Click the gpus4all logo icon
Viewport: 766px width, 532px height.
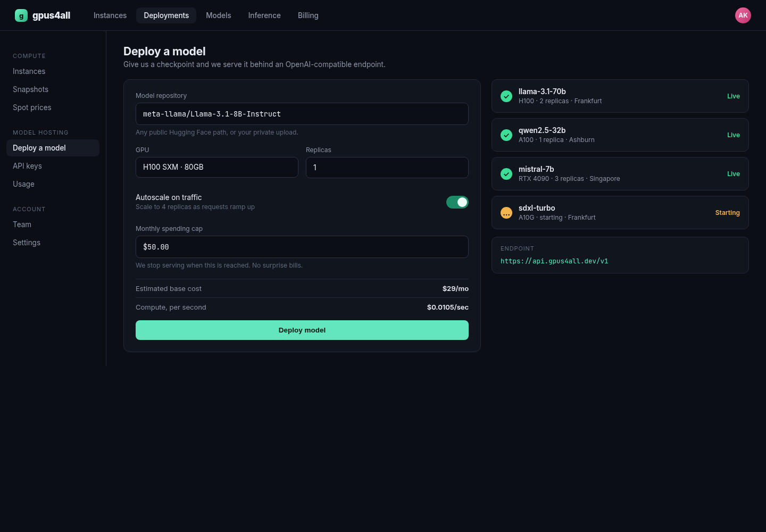[x=21, y=15]
